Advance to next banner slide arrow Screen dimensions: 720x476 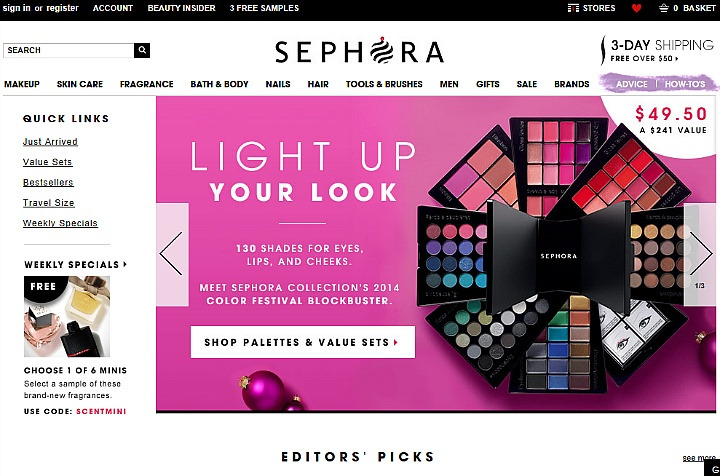[x=700, y=254]
